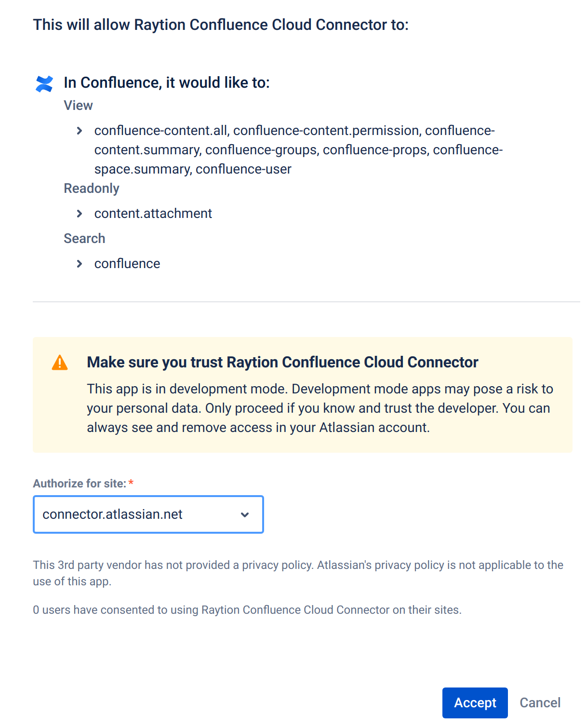
Task: Click the Make sure you trust heading
Action: tap(282, 362)
